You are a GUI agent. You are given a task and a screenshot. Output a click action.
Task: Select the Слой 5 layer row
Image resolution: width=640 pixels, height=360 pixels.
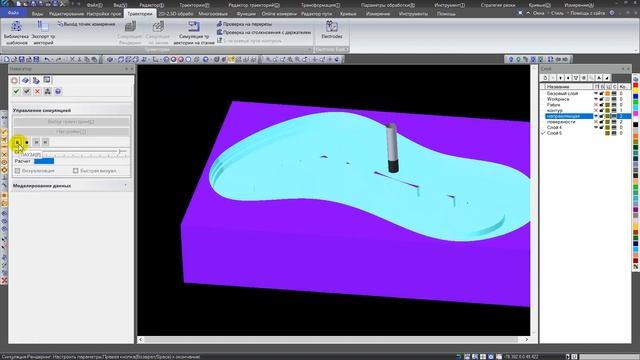[585, 133]
